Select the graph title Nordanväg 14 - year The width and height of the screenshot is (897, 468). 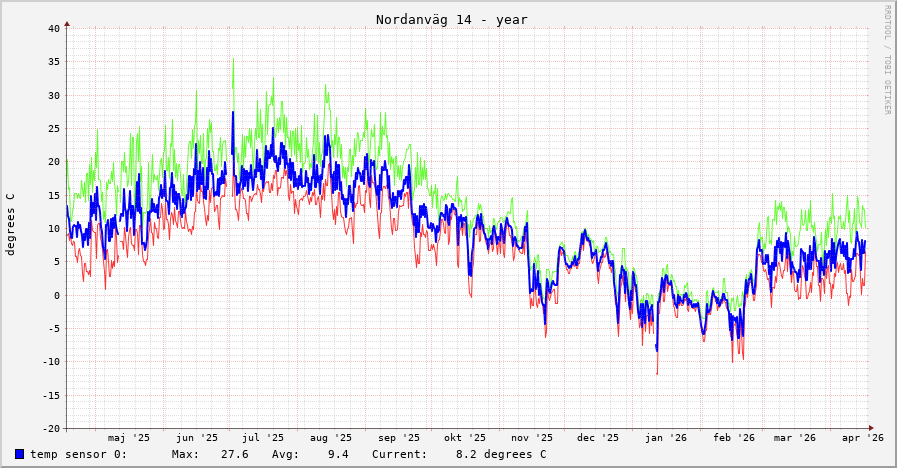click(451, 20)
